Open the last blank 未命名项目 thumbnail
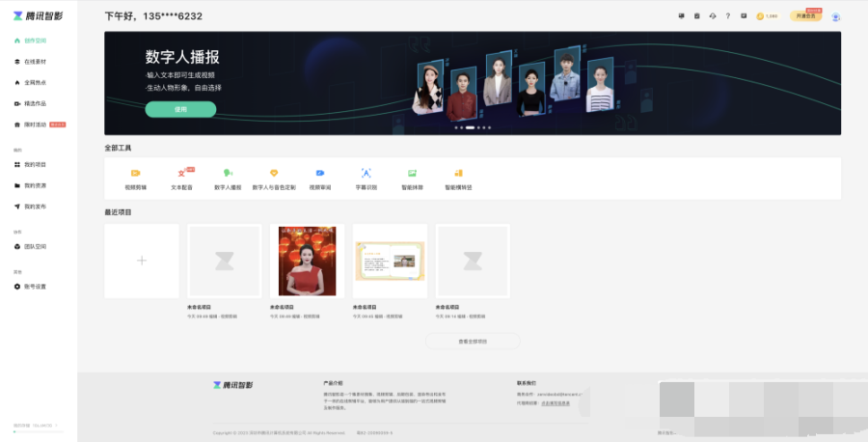Screen dimensions: 868x442 click(x=473, y=261)
